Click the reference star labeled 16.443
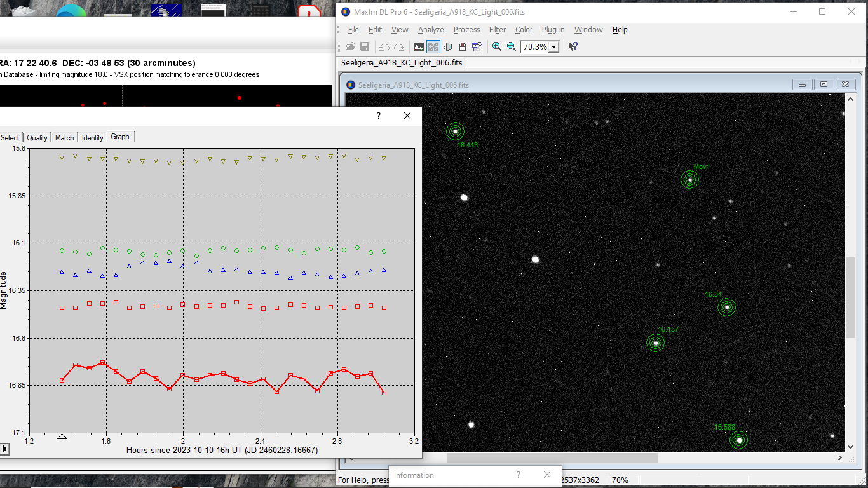 point(455,132)
